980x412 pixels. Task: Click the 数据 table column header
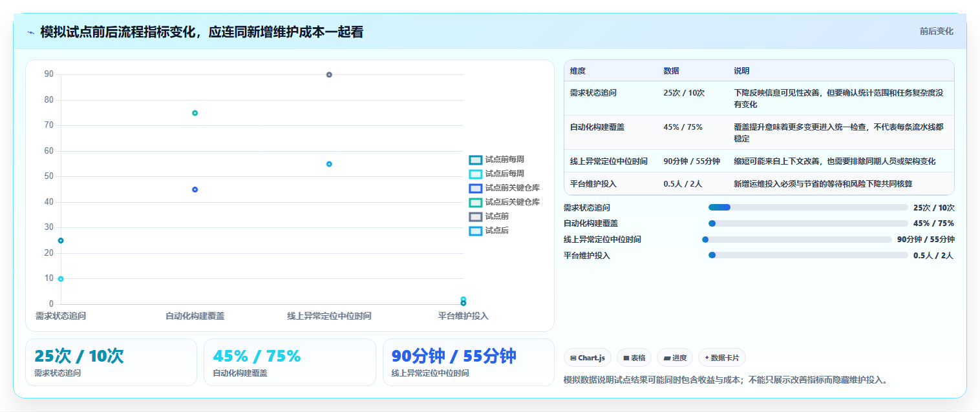[x=671, y=71]
